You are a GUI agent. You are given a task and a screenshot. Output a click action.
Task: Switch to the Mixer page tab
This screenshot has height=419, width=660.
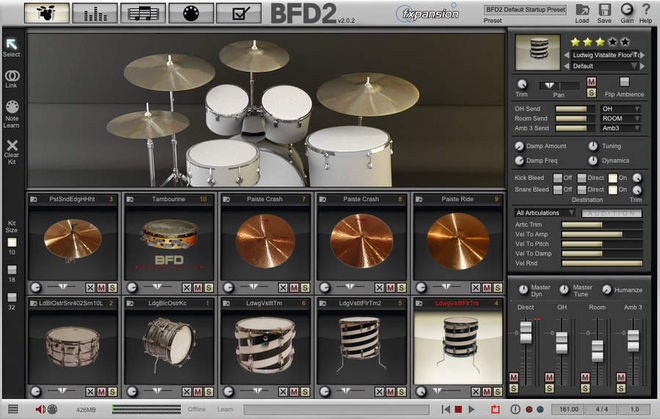(x=95, y=13)
